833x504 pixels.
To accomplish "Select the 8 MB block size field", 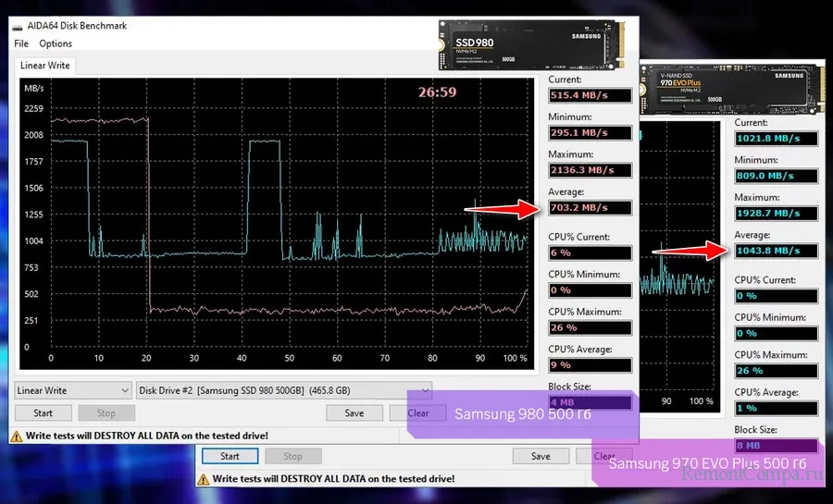I will tap(777, 446).
